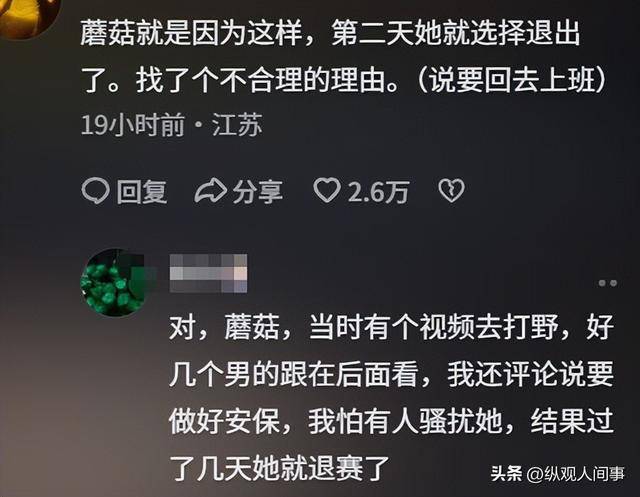The image size is (640, 497).
Task: Tap the 回复 reply label
Action: (x=142, y=191)
